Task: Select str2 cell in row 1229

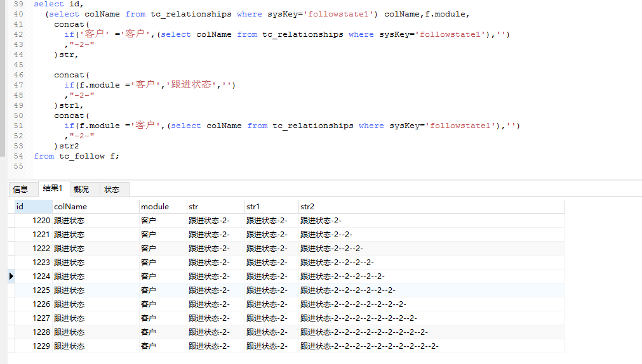Action: pyautogui.click(x=432, y=346)
